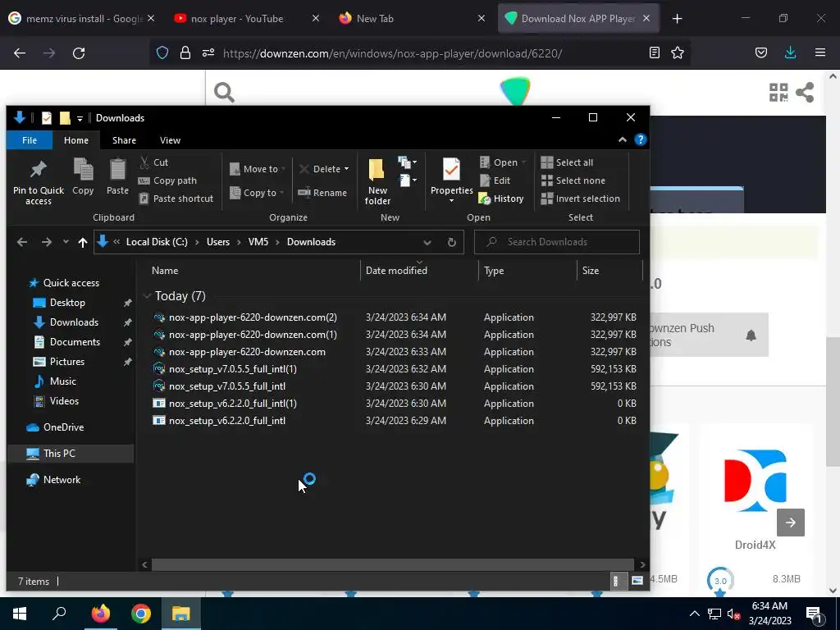Switch to memz virus install tab
840x630 pixels.
pos(81,19)
